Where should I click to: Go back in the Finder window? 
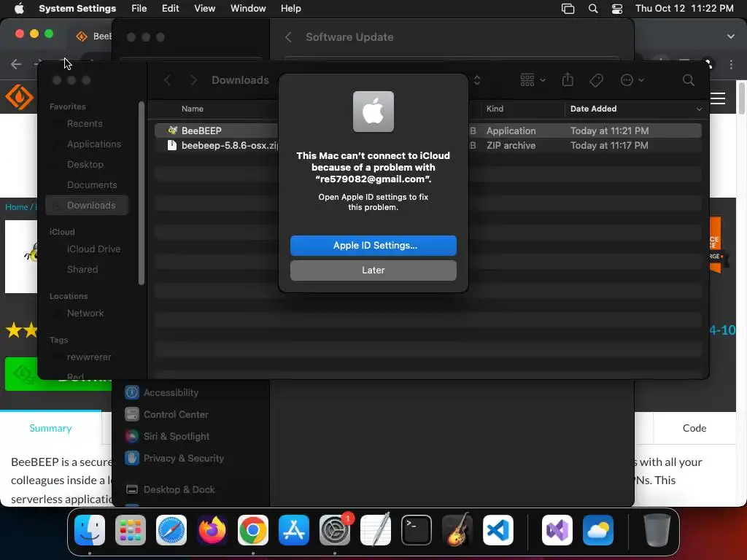point(167,80)
